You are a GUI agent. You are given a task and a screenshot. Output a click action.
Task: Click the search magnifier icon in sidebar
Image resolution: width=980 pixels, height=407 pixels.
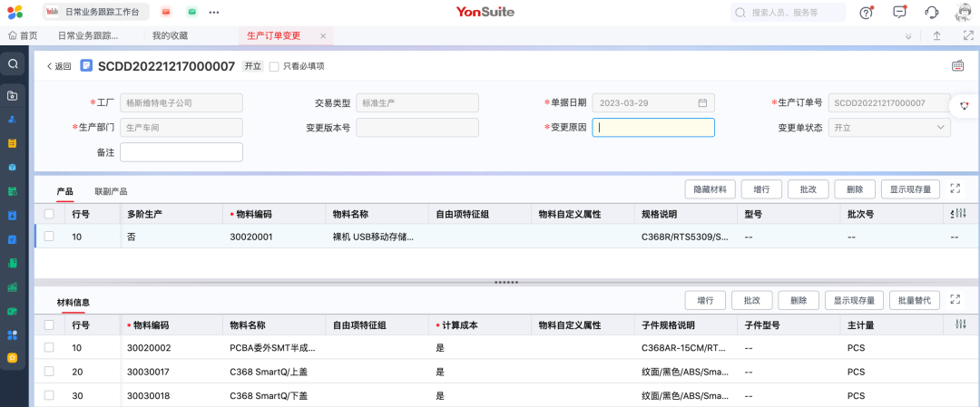pyautogui.click(x=13, y=63)
